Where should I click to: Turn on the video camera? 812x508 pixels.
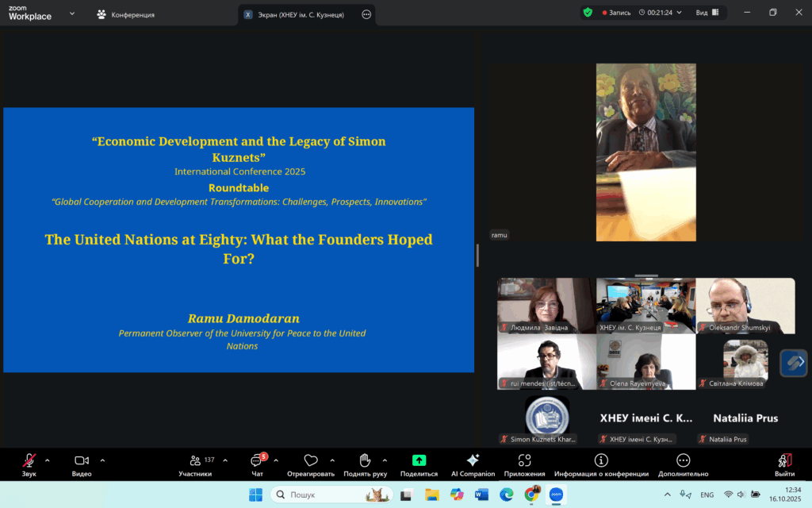(x=81, y=460)
